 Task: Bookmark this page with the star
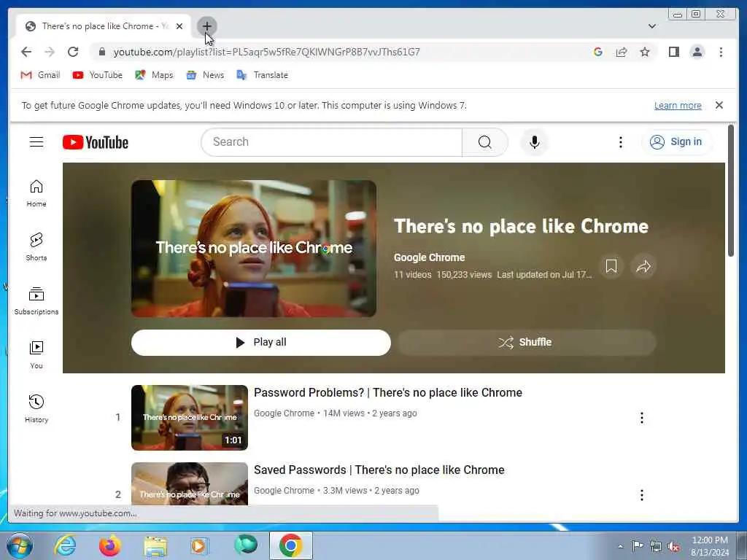point(645,52)
